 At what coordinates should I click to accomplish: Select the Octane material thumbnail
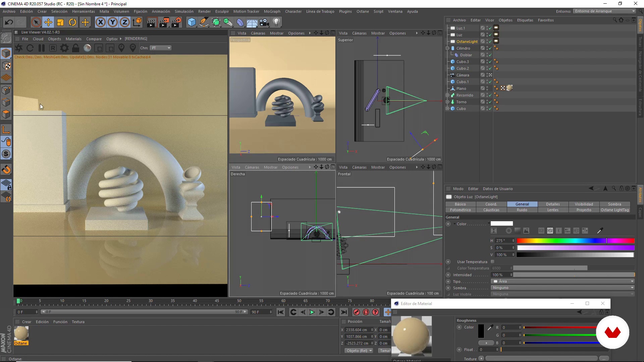click(21, 334)
